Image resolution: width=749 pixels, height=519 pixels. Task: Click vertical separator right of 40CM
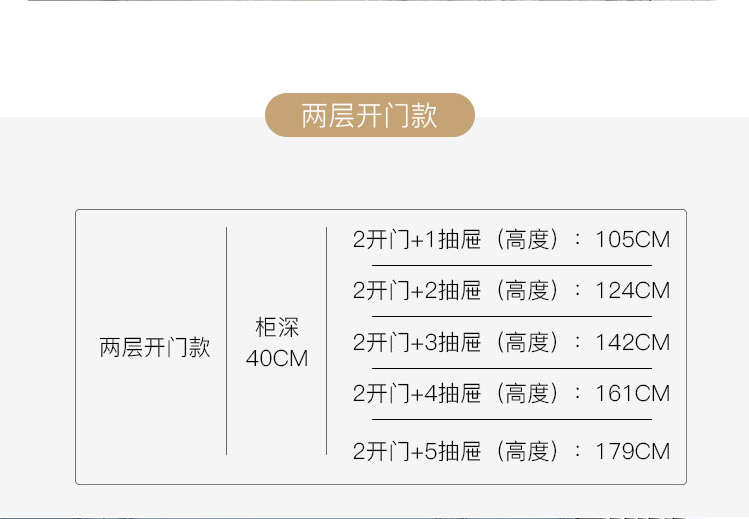click(x=327, y=341)
